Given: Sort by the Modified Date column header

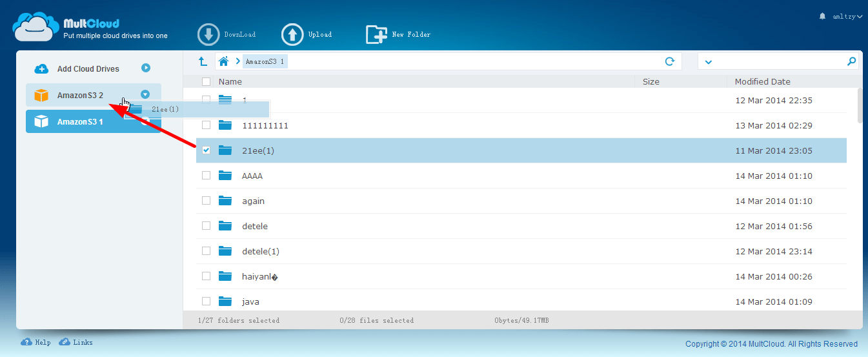Looking at the screenshot, I should [763, 82].
